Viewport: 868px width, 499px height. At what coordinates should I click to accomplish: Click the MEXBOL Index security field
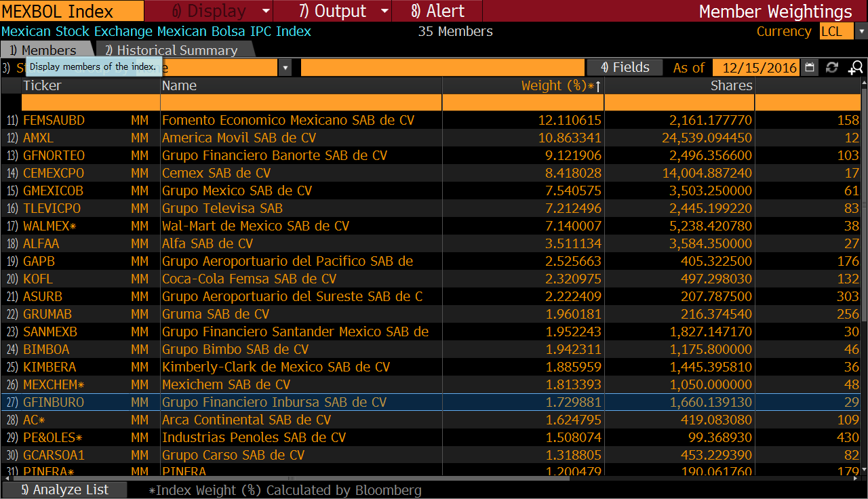[72, 11]
